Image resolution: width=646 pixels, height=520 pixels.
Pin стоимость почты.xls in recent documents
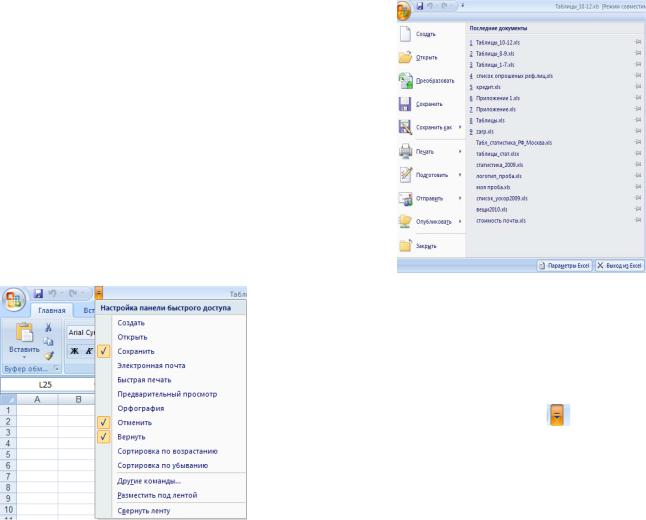[x=638, y=220]
